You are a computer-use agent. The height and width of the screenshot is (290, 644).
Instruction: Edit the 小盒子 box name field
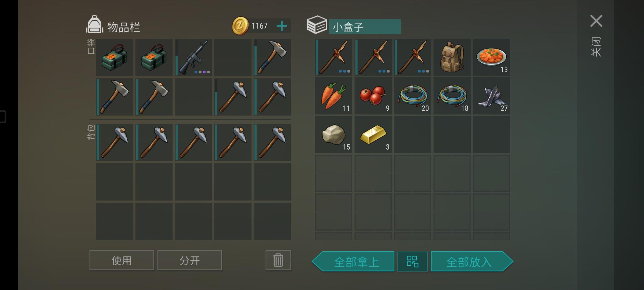point(365,27)
